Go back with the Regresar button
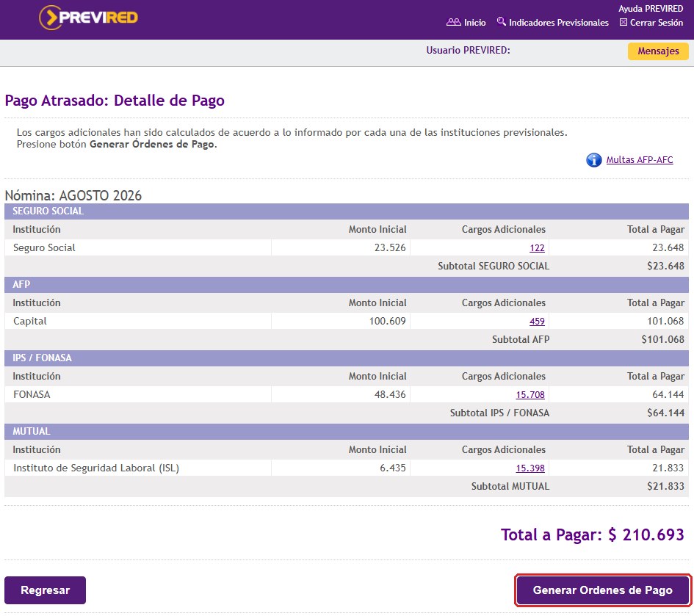The width and height of the screenshot is (694, 616). (x=45, y=590)
